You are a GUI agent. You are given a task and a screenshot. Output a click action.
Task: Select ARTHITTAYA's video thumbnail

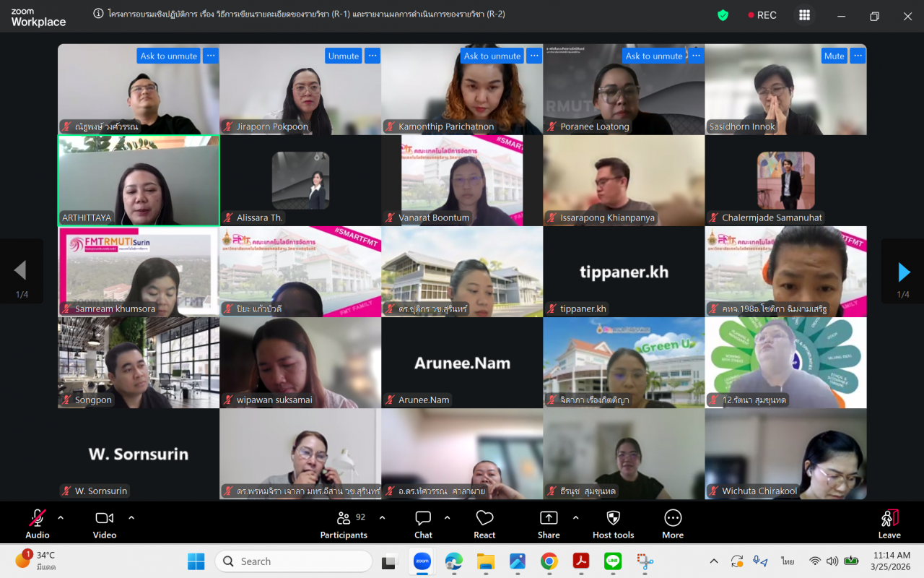139,181
